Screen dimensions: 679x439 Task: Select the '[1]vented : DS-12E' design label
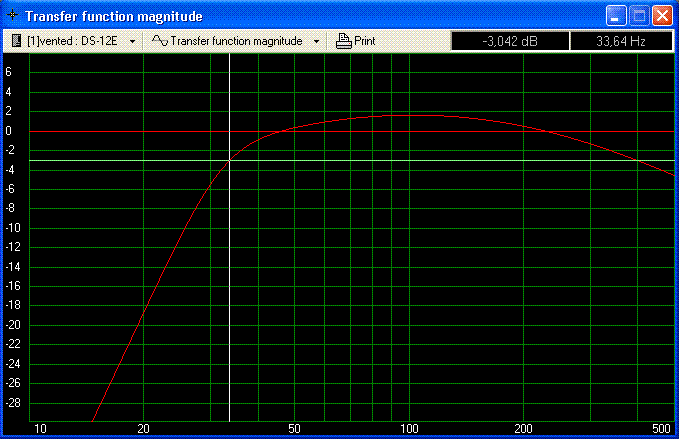point(74,42)
